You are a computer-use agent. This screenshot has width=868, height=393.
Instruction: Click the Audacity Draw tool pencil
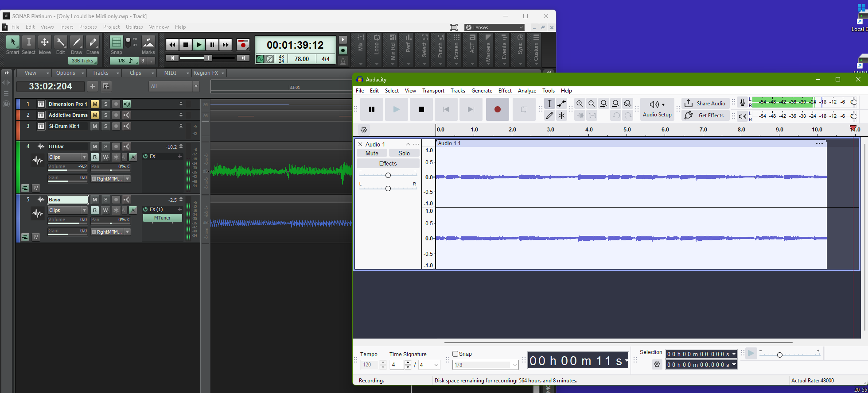pyautogui.click(x=549, y=116)
